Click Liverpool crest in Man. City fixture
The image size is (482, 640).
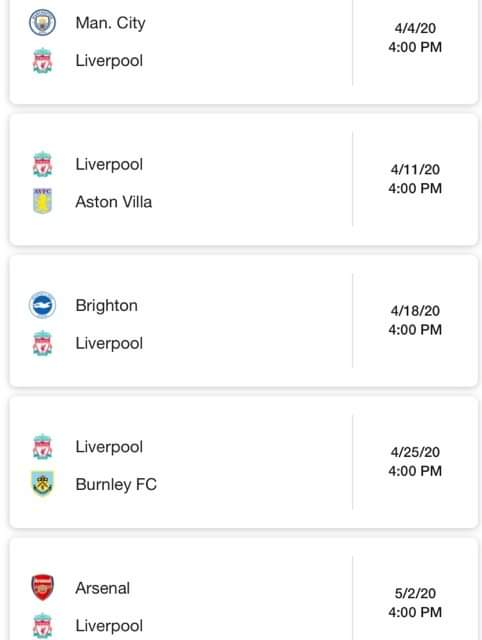42,60
